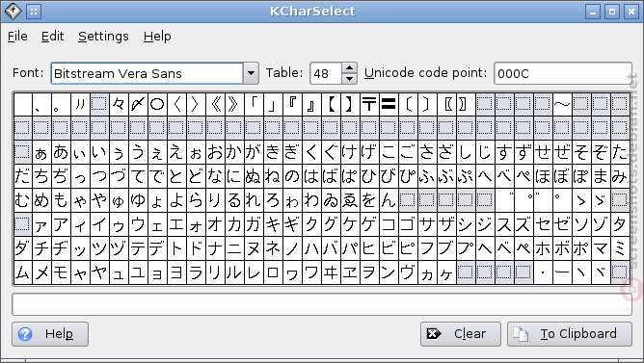Select the right black lenticular bracket 】

350,104
